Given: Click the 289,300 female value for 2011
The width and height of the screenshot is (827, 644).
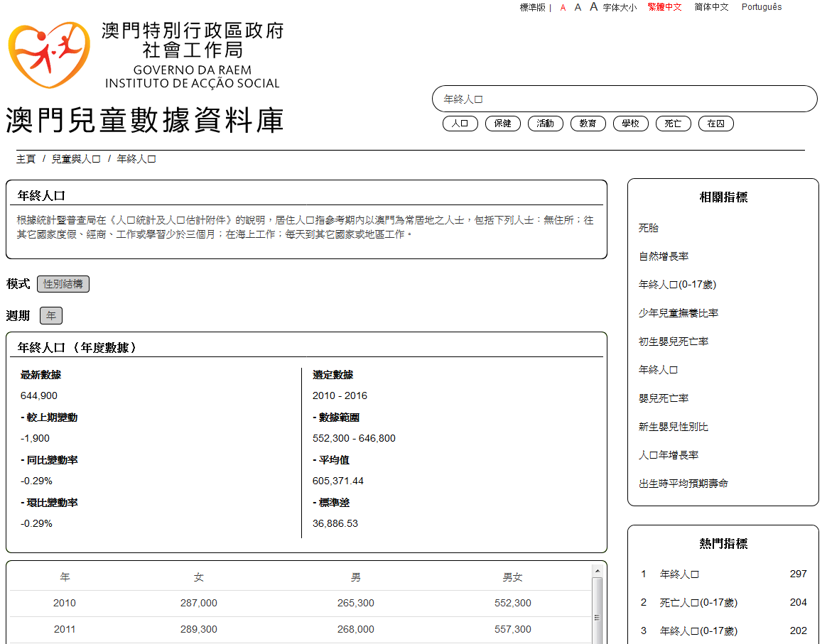Looking at the screenshot, I should 198,629.
